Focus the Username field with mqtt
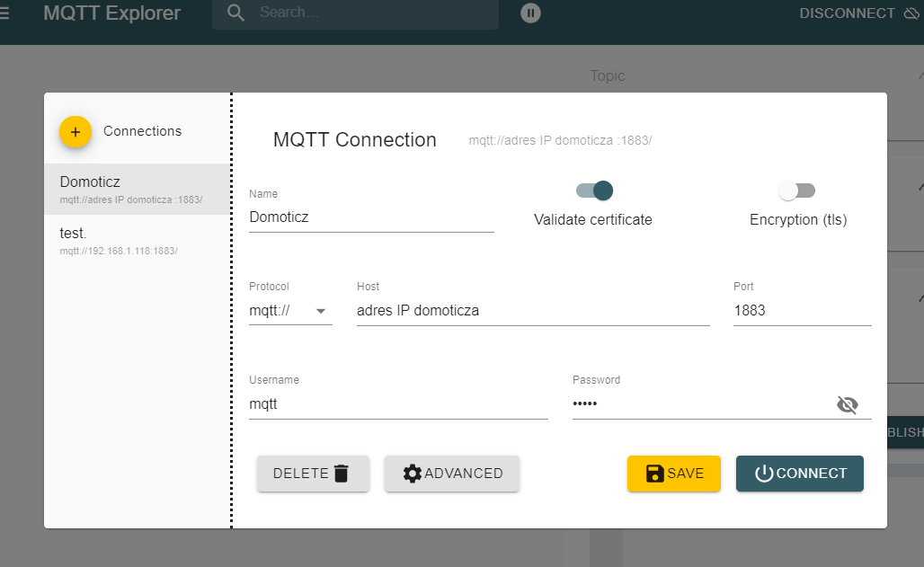Viewport: 924px width, 567px height. pyautogui.click(x=398, y=404)
